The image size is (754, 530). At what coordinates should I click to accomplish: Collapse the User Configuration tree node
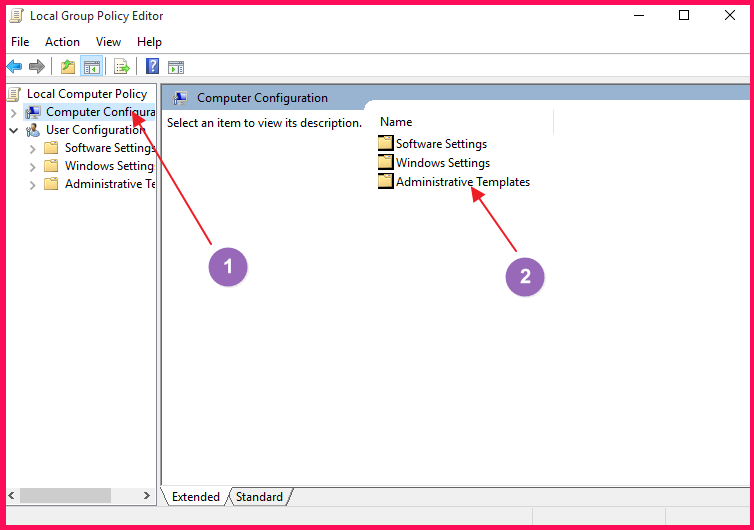[13, 130]
